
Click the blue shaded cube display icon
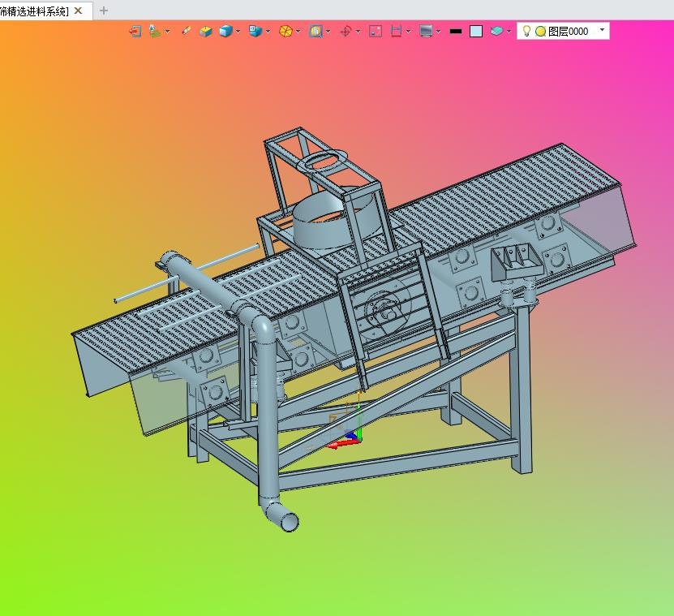point(225,31)
